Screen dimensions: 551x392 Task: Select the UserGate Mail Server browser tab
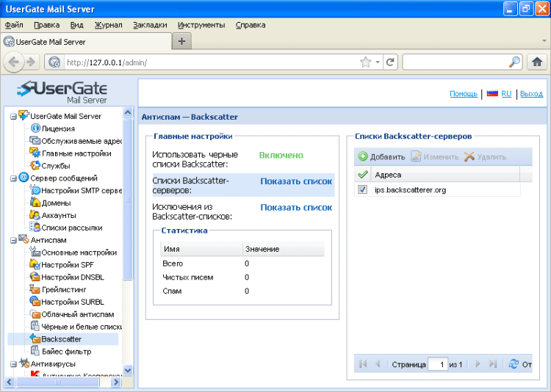click(x=87, y=42)
